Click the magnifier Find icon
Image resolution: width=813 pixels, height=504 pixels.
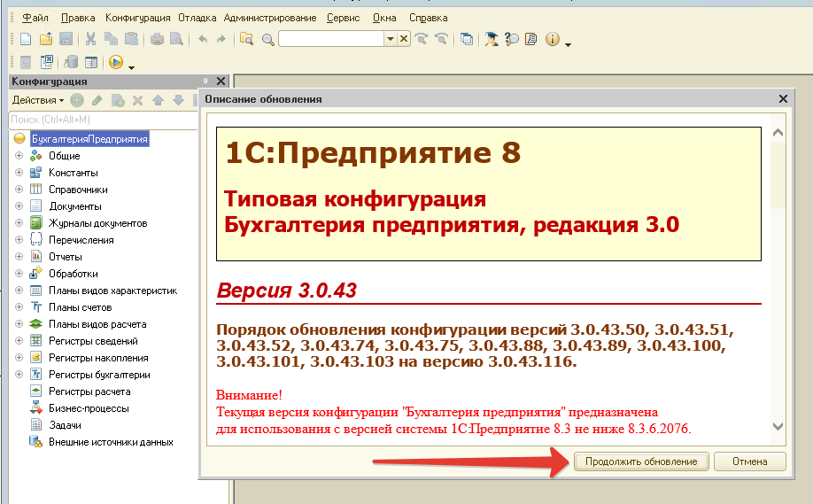(x=268, y=39)
